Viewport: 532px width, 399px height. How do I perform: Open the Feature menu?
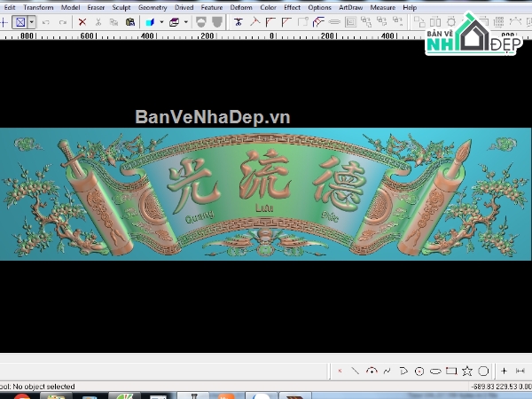click(x=212, y=7)
